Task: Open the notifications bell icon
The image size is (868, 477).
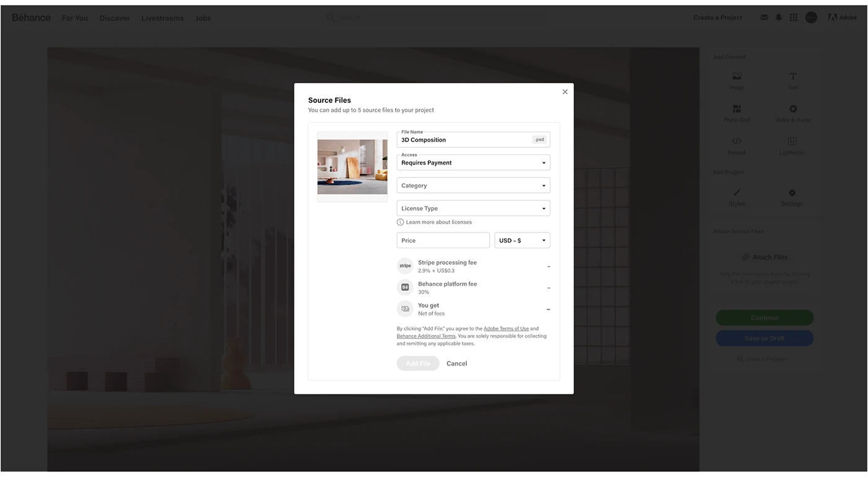Action: pos(779,17)
